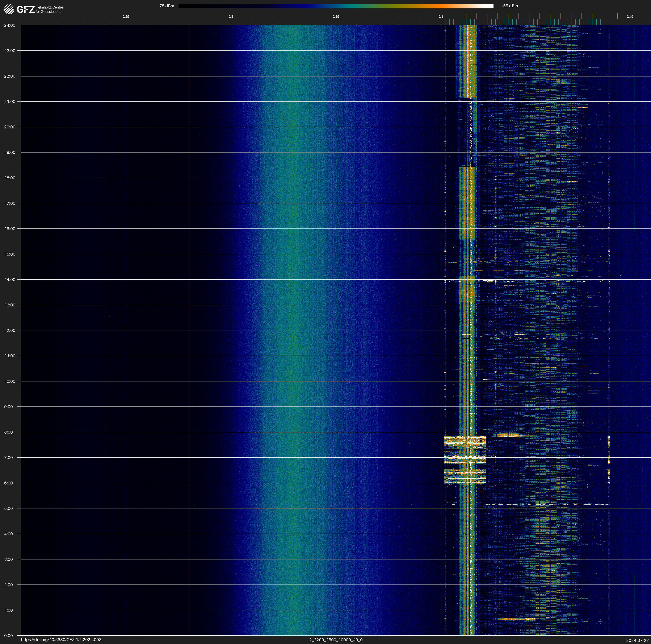651x644 pixels.
Task: Click the -75 dBm scale label
Action: (166, 6)
